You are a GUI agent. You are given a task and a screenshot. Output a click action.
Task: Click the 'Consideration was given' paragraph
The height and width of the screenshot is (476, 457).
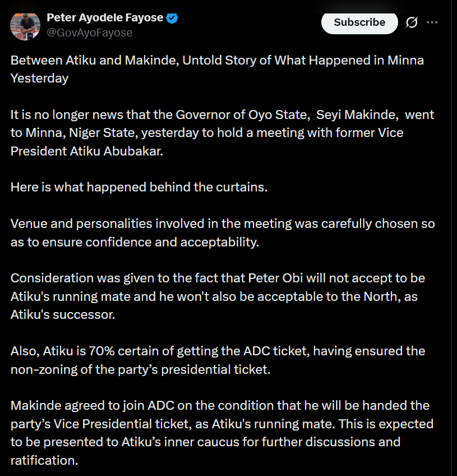click(218, 296)
